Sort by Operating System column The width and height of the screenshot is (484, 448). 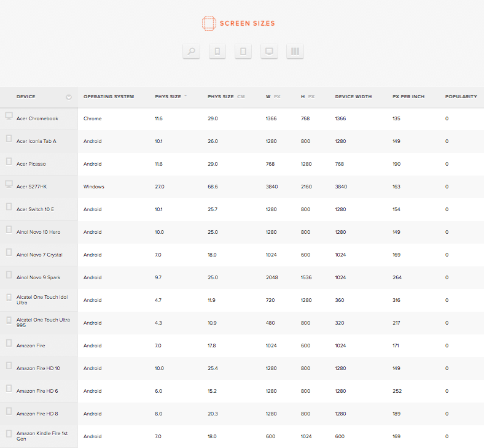coord(109,97)
